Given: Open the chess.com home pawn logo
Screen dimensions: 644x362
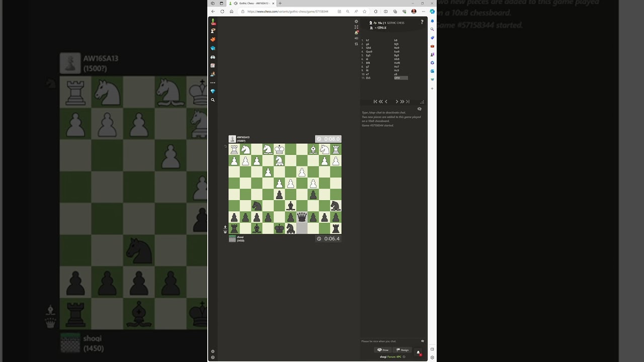Looking at the screenshot, I should 213,22.
